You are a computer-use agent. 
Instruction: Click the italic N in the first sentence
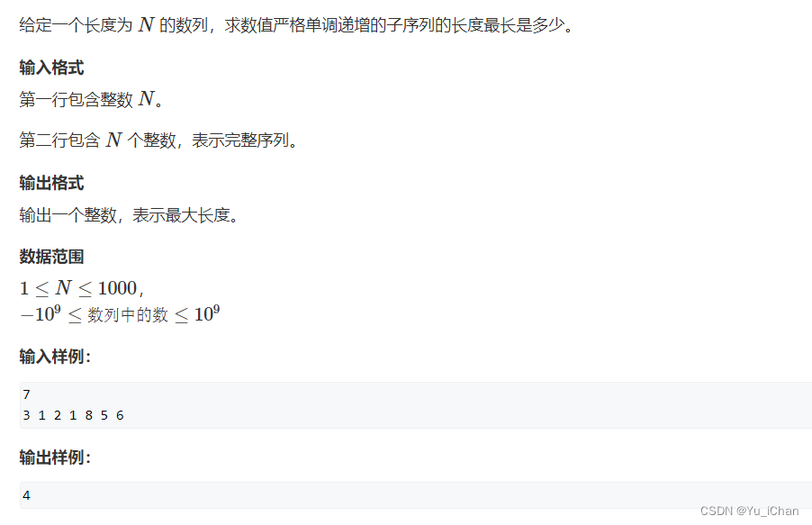147,25
